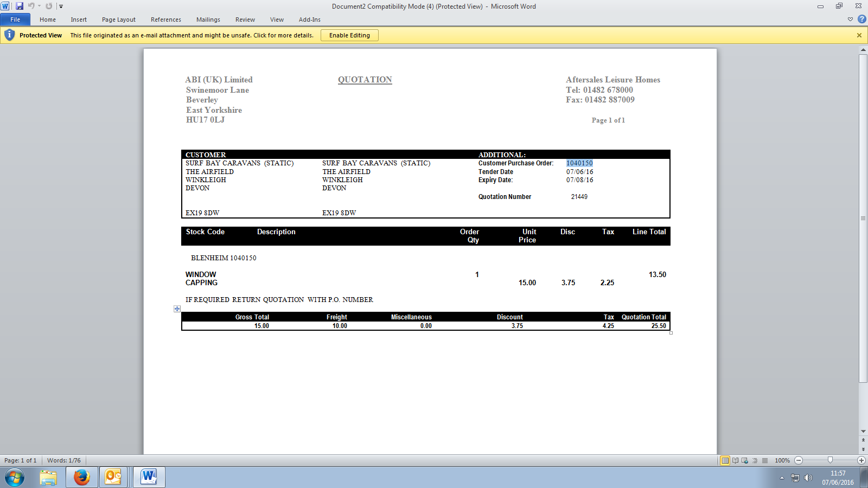868x488 pixels.
Task: Switch to the Home ribbon tab
Action: (48, 20)
